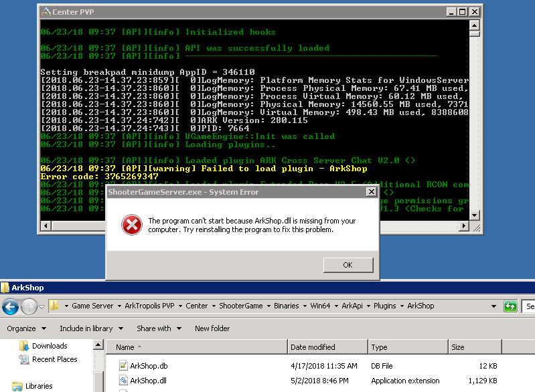Select the ArkShop.db file
Viewport: 535px width, 392px height.
pos(149,366)
